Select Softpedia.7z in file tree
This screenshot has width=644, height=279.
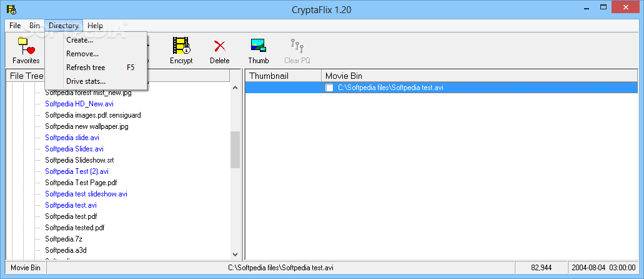pyautogui.click(x=64, y=239)
